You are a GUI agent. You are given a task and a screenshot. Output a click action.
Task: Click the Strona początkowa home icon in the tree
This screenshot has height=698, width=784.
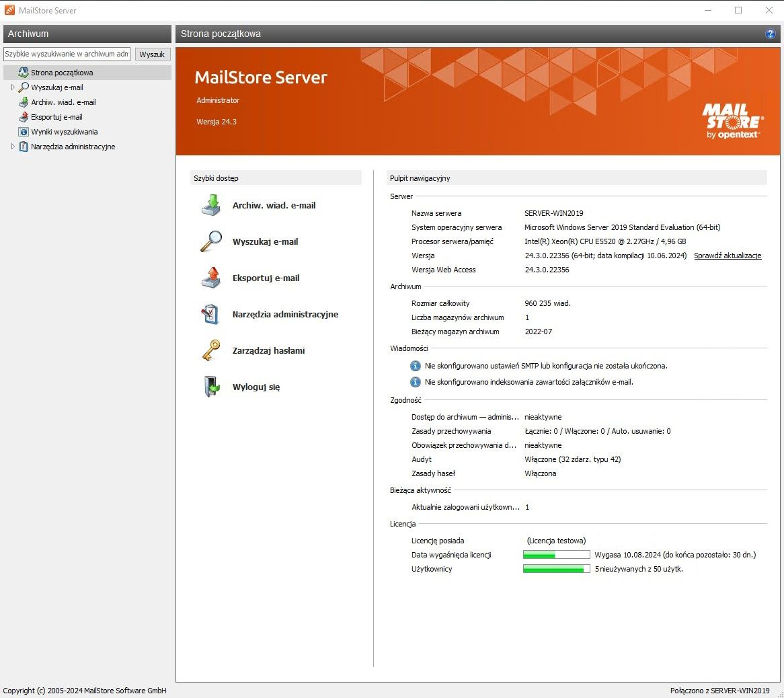click(23, 73)
